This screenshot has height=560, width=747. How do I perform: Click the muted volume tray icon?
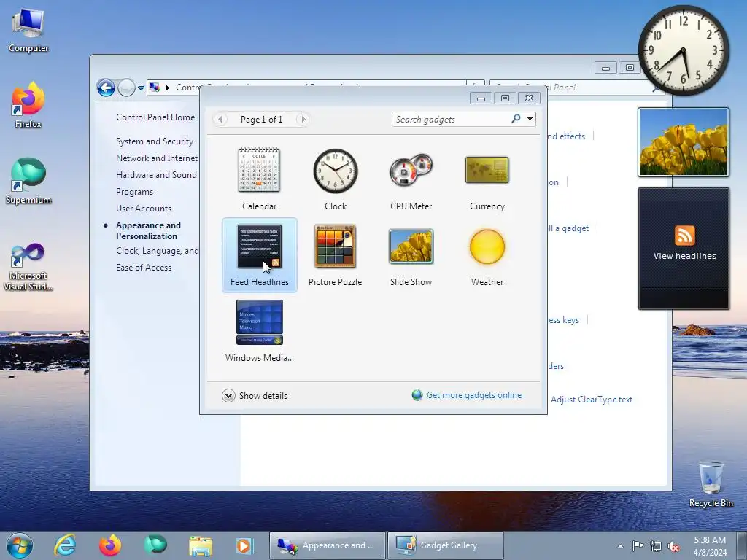[x=673, y=546]
